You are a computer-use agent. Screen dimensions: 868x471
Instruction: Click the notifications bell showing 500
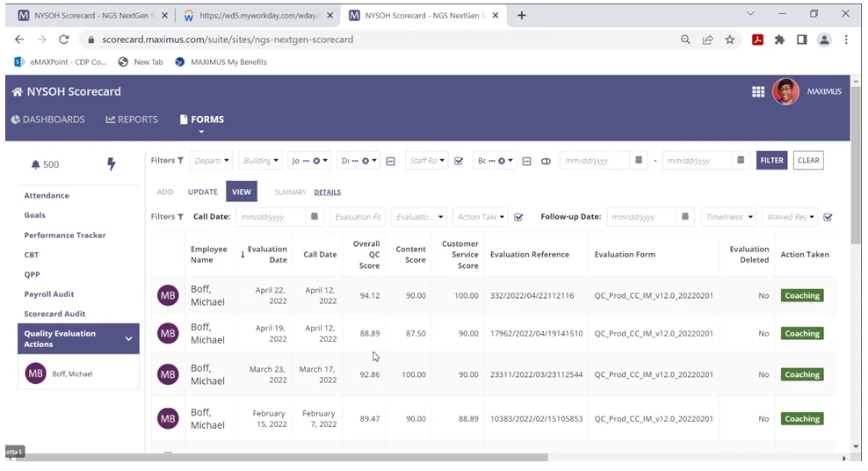coord(35,164)
